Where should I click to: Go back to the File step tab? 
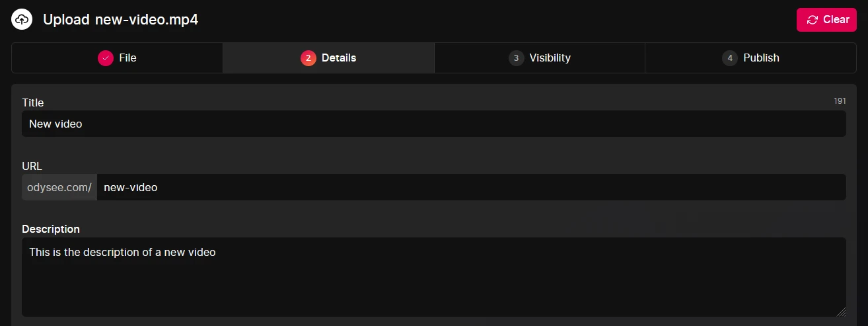tap(118, 58)
